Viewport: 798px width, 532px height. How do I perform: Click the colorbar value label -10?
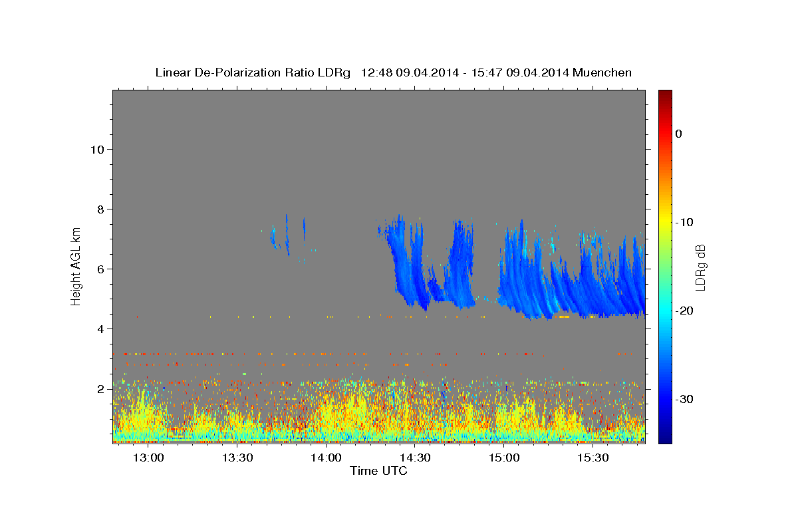[684, 222]
